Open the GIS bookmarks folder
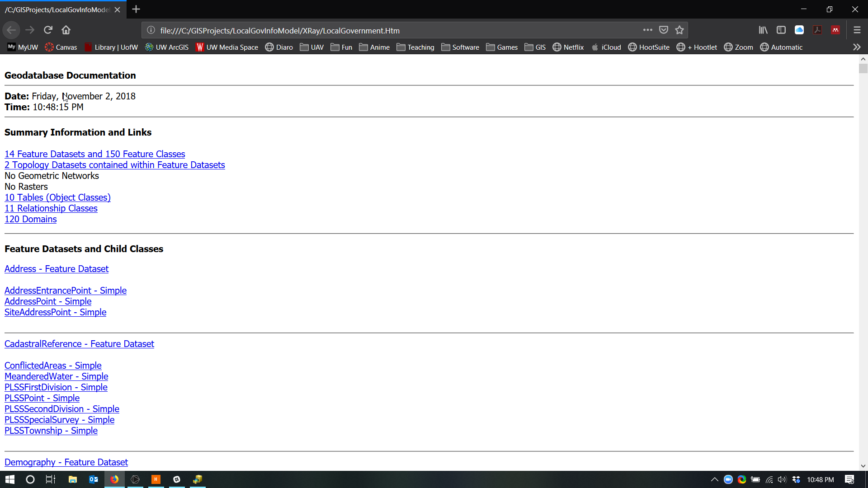868x488 pixels. click(535, 47)
